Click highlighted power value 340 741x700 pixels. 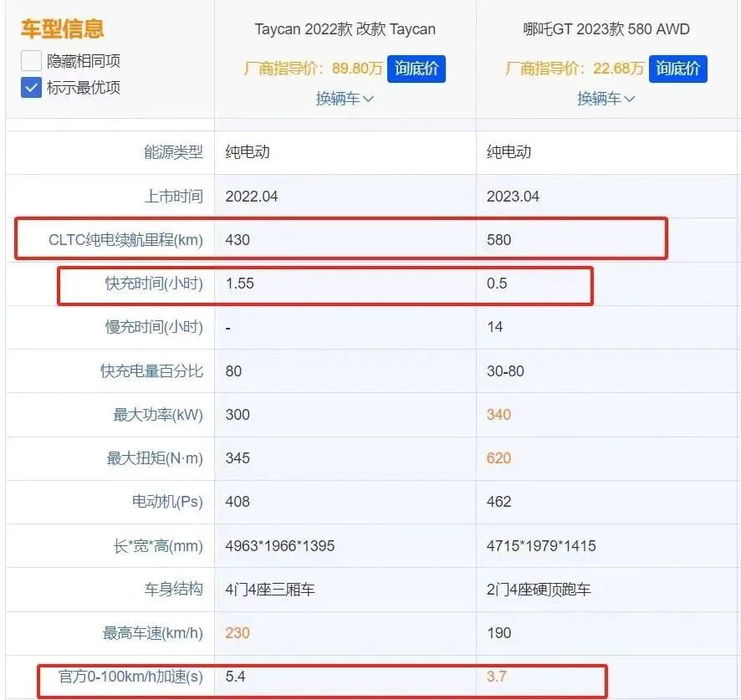tap(498, 415)
